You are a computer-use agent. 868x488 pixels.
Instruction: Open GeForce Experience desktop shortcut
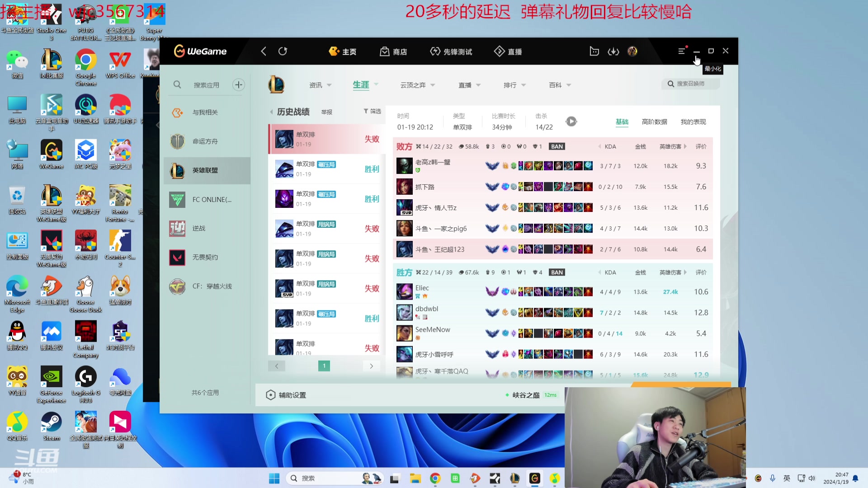tap(52, 385)
